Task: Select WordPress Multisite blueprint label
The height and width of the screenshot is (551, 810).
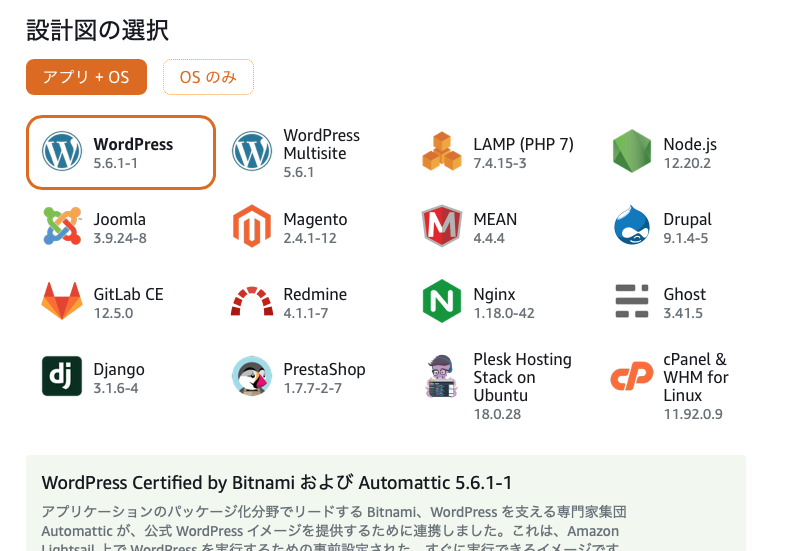Action: pyautogui.click(x=321, y=144)
